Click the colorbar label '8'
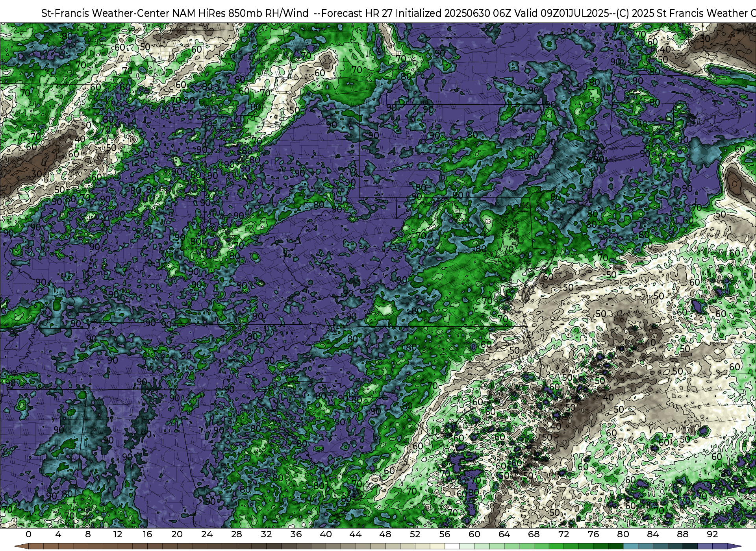756x551 pixels. 88,534
